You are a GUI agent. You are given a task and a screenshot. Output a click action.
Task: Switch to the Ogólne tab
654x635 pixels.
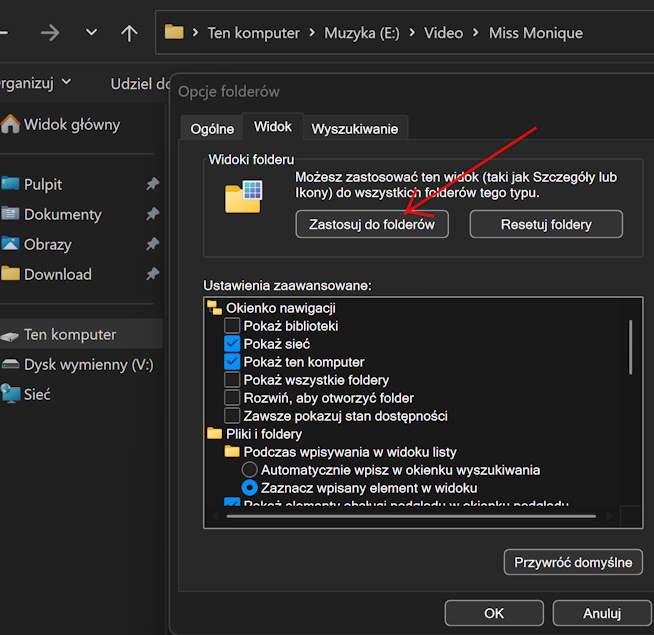click(x=212, y=128)
